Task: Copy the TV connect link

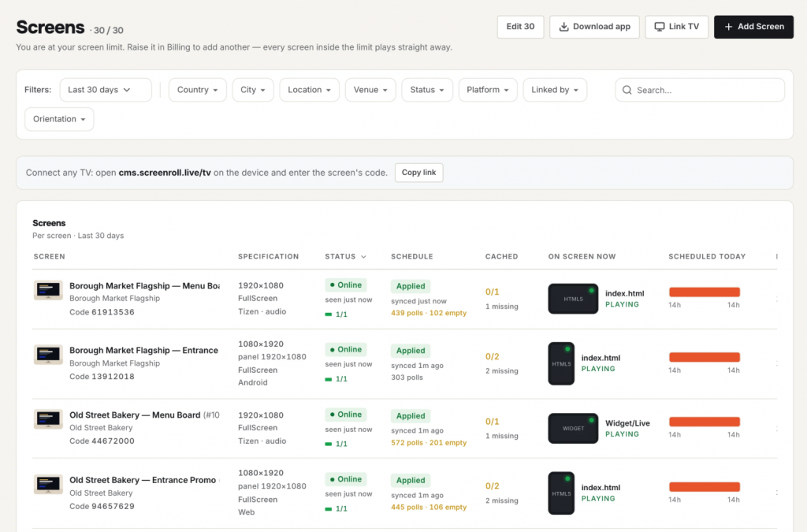Action: pyautogui.click(x=418, y=173)
